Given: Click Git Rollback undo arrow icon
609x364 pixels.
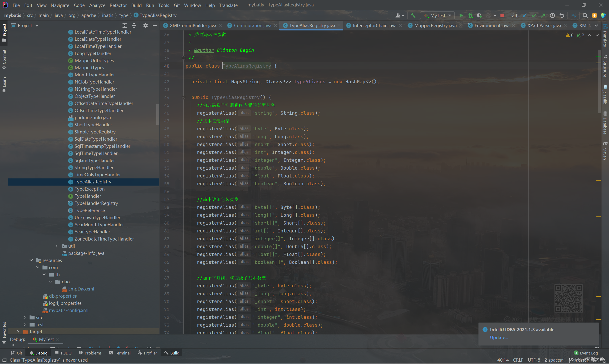Looking at the screenshot, I should coord(562,15).
